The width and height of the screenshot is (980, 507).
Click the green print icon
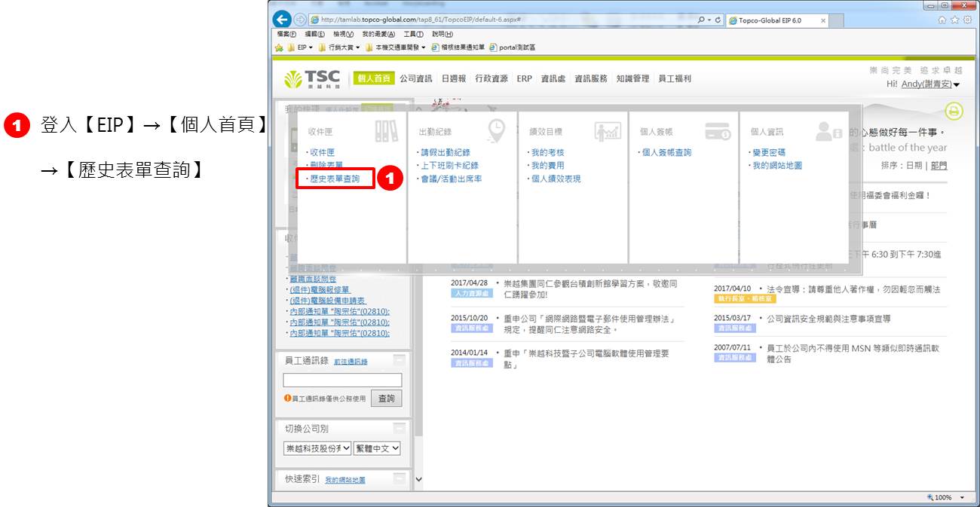(x=954, y=111)
